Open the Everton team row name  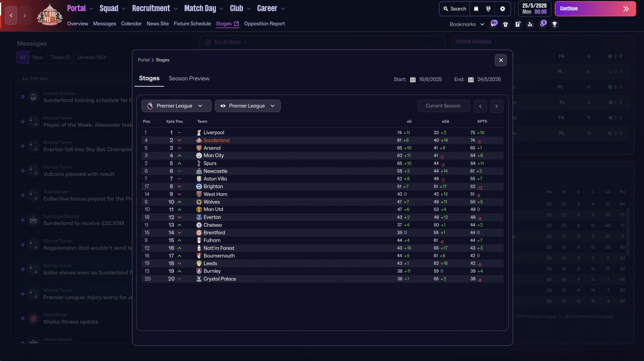[212, 218]
